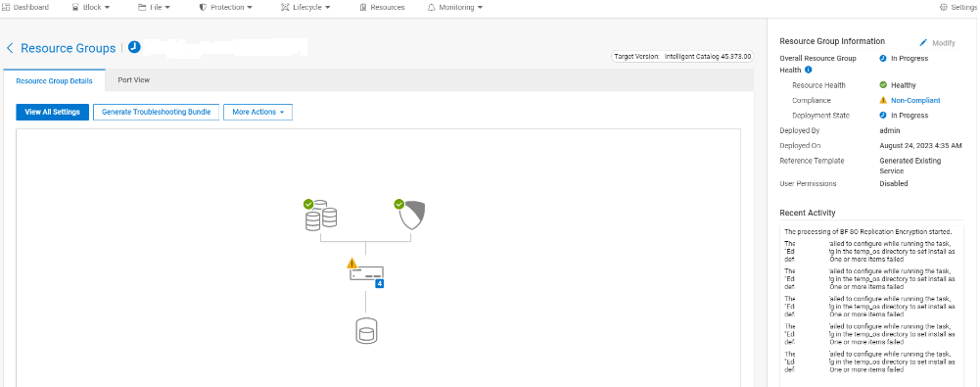Click the 'BF SO Replication Encryption started' activity entry
This screenshot has height=387, width=980.
[868, 231]
